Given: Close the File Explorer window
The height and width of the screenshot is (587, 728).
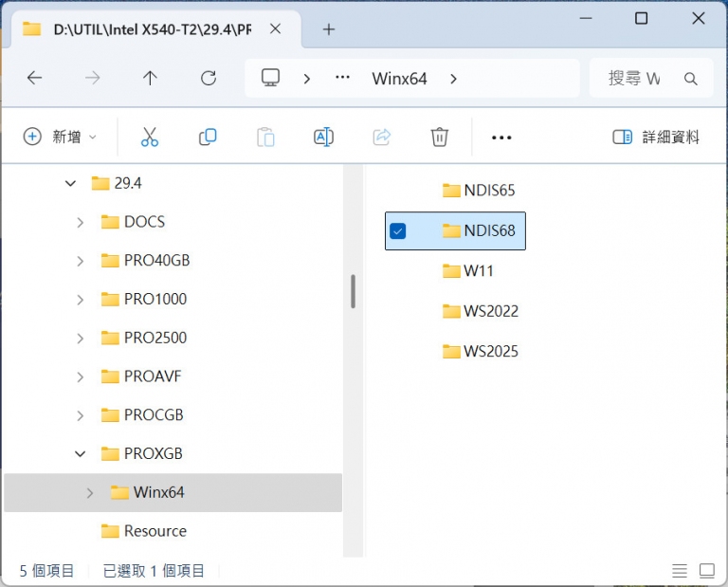Looking at the screenshot, I should pyautogui.click(x=699, y=19).
